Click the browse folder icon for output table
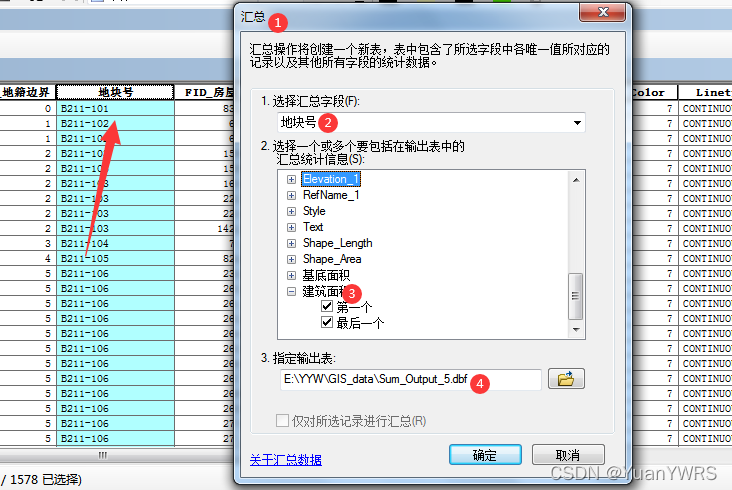 566,378
